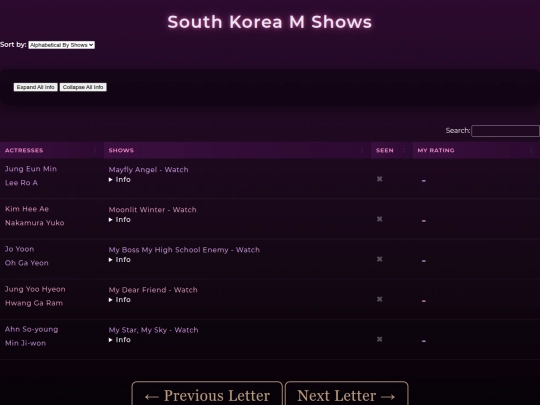The image size is (540, 405).
Task: Open My Star, My Sky - Watch link
Action: pyautogui.click(x=154, y=330)
